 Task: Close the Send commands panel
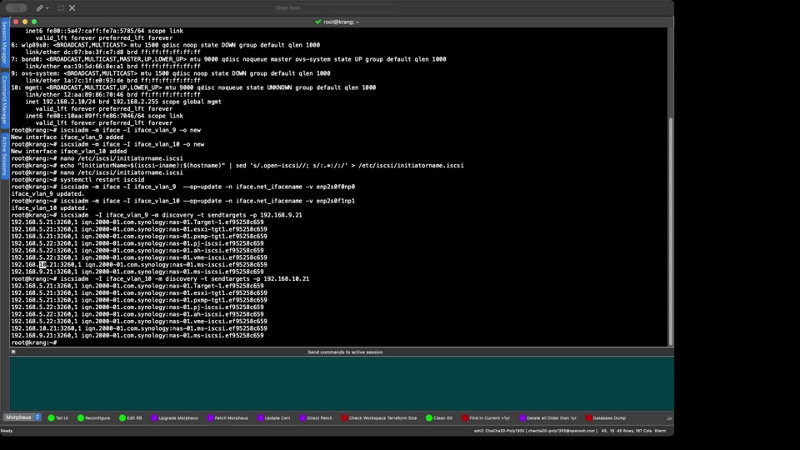point(13,352)
